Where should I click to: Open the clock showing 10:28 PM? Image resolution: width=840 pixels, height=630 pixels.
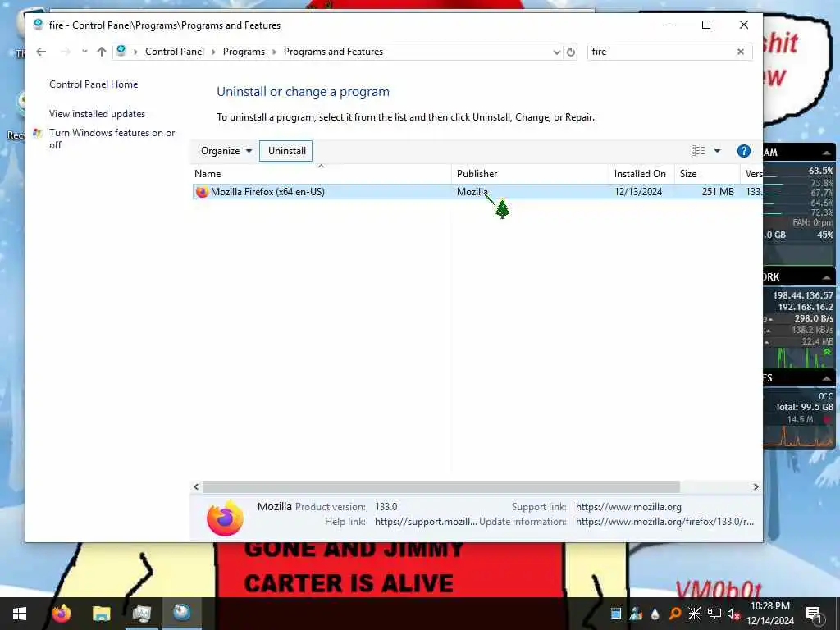[x=770, y=614]
